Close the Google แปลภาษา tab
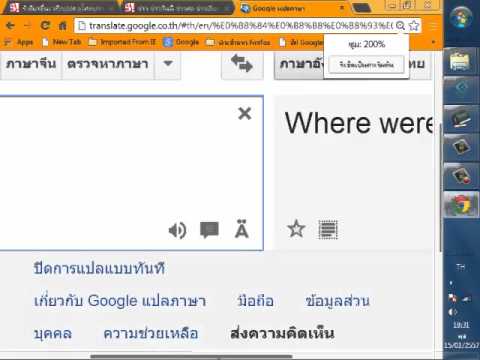The image size is (480, 360). pos(341,8)
